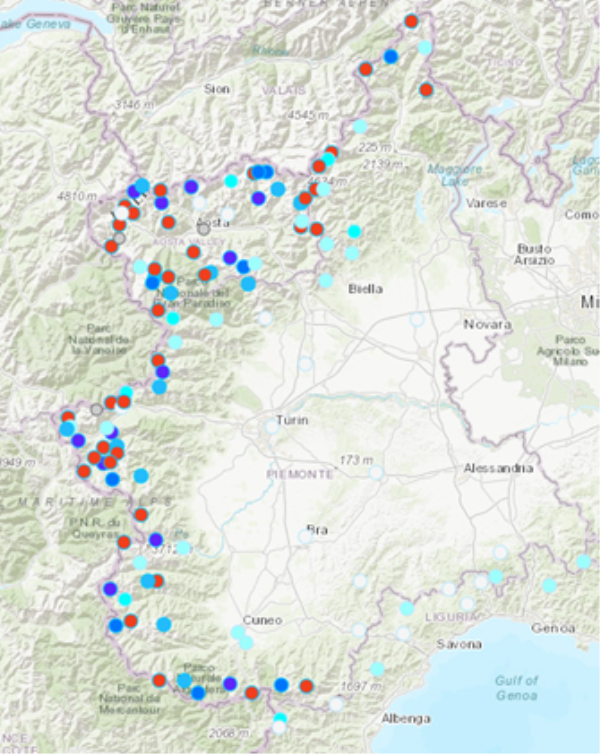Click the Alessandria city label
Image resolution: width=600 pixels, height=754 pixels.
pyautogui.click(x=498, y=468)
